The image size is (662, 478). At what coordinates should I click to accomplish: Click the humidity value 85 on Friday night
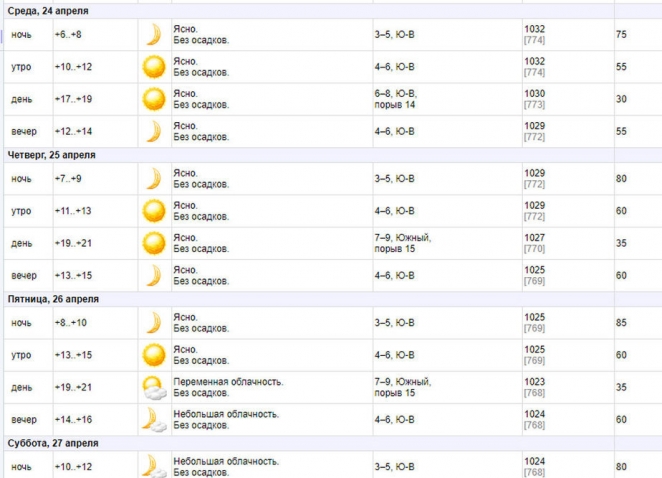click(621, 323)
